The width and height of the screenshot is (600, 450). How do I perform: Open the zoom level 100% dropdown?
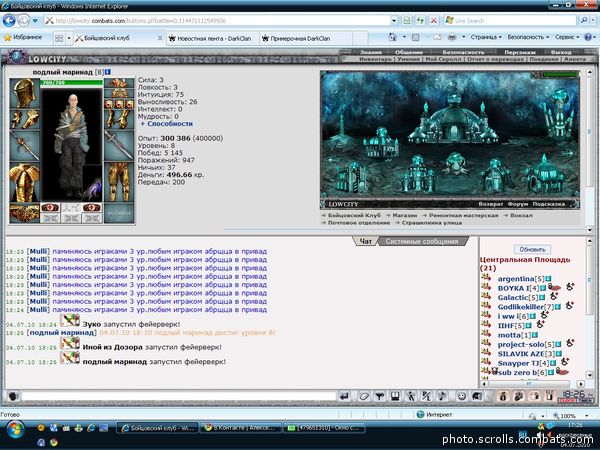587,416
